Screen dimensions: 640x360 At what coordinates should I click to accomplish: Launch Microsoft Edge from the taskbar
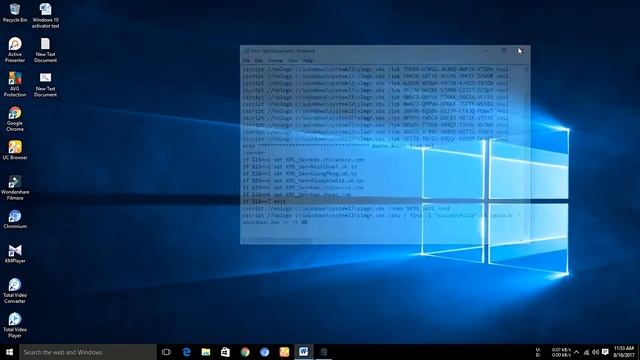pyautogui.click(x=186, y=352)
